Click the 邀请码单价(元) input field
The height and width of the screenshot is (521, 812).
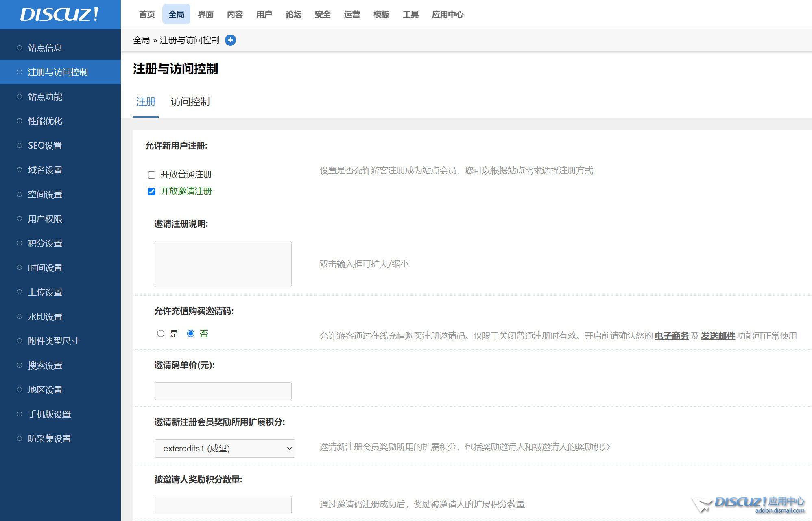223,391
